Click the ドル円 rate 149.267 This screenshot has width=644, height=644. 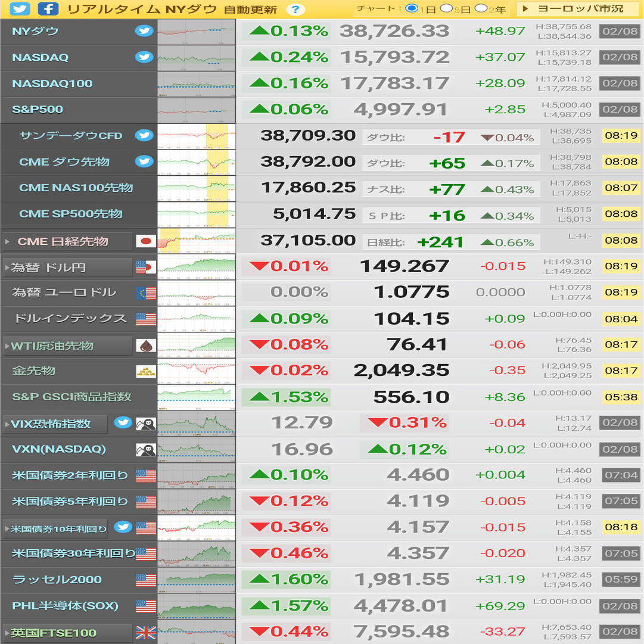tap(405, 266)
